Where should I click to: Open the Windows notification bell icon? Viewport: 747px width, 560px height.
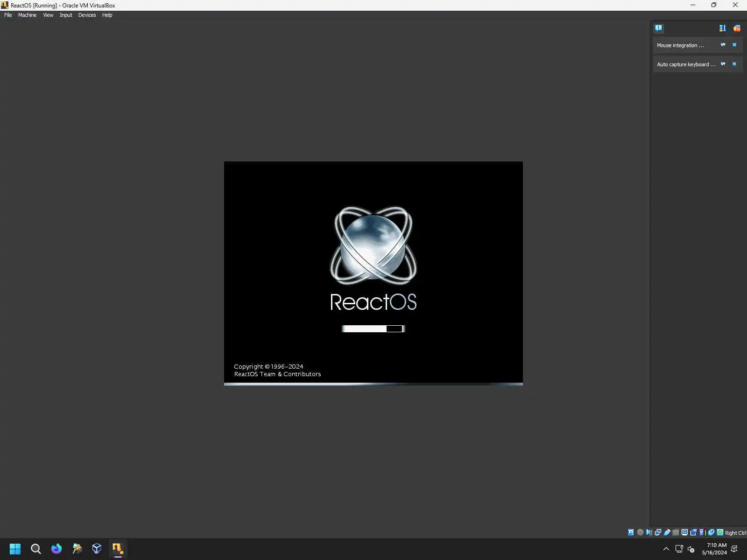(734, 549)
